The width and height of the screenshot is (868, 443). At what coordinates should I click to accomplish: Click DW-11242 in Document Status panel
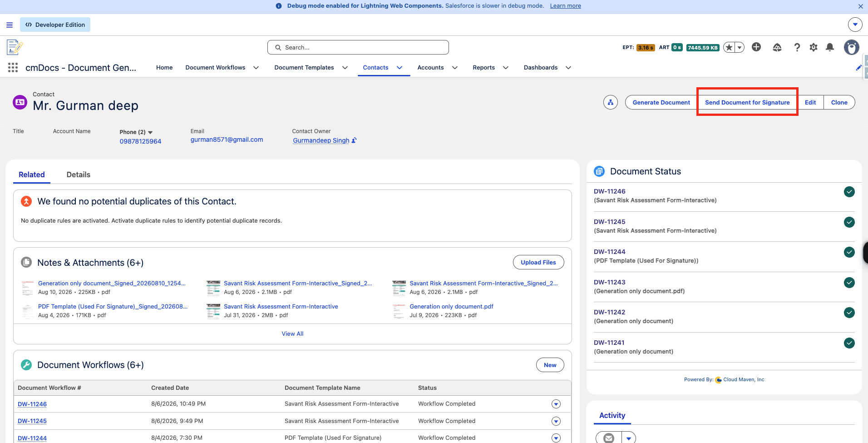pyautogui.click(x=609, y=312)
